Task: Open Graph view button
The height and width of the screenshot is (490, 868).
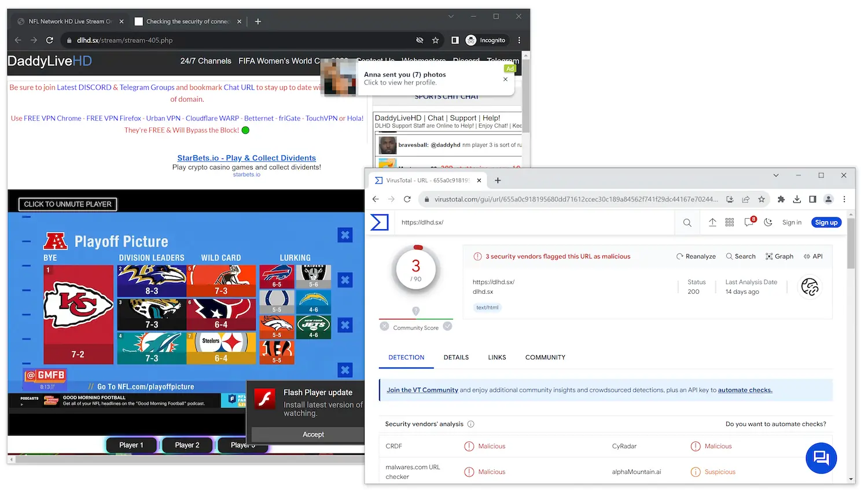Action: tap(779, 256)
